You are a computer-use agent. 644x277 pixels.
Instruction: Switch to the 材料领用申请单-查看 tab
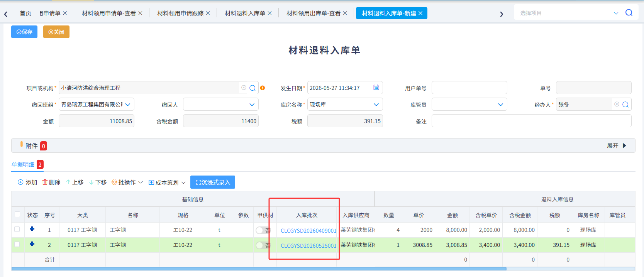[x=109, y=13]
